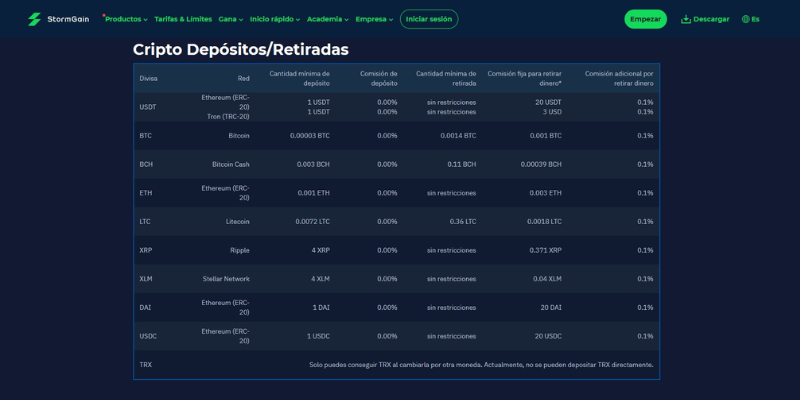Image resolution: width=800 pixels, height=400 pixels.
Task: Click the Stellar Network cell
Action: click(226, 279)
